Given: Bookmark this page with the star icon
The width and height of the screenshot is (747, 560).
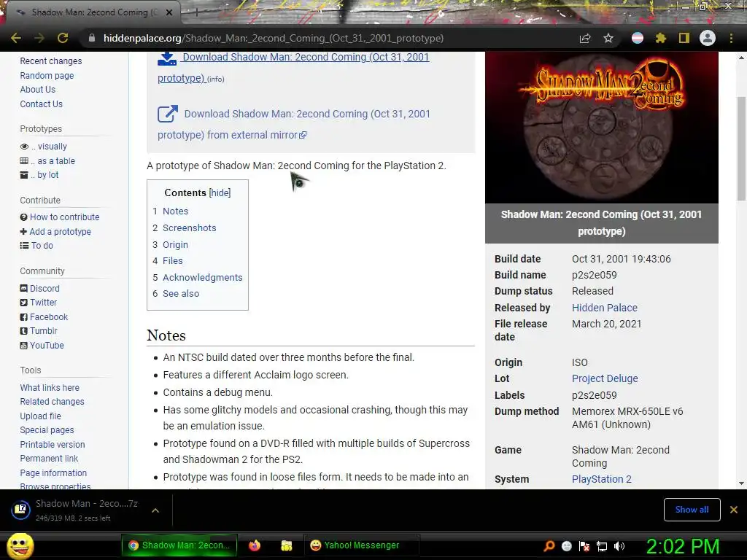Looking at the screenshot, I should coord(608,38).
